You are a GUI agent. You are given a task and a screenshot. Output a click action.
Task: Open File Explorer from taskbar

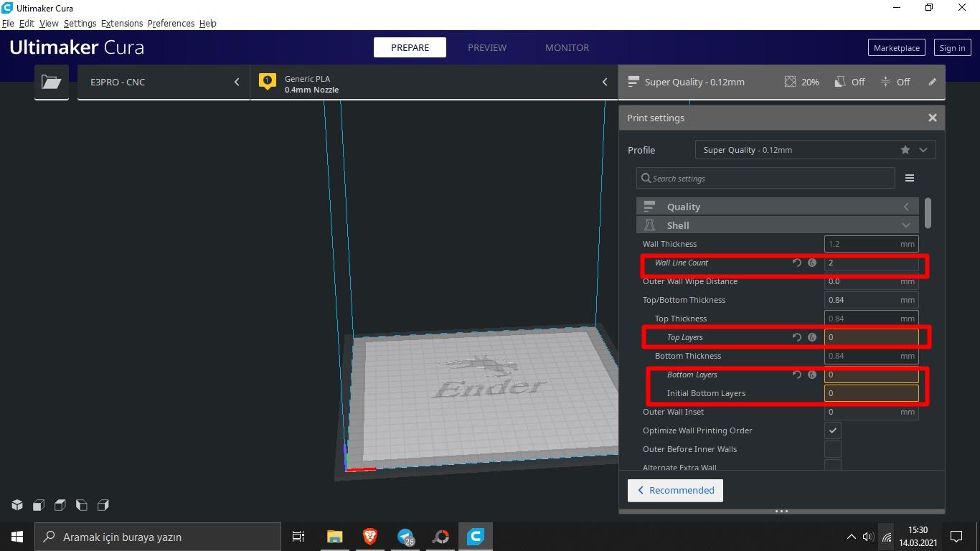click(334, 537)
